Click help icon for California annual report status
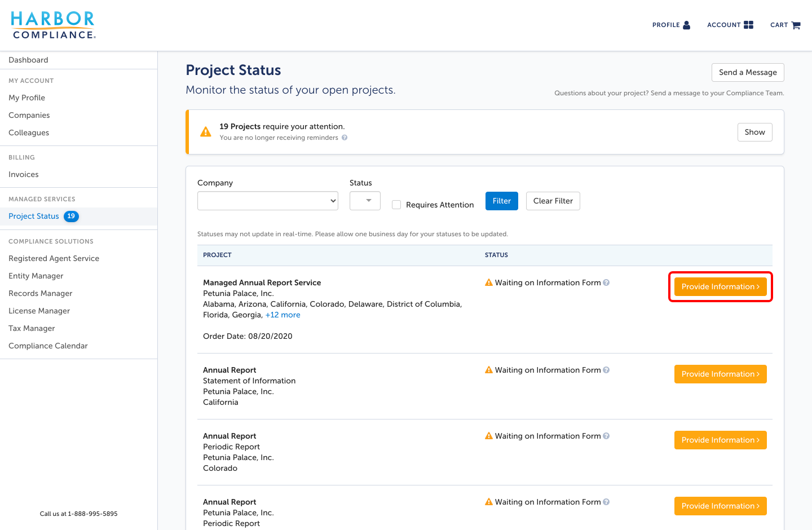The height and width of the screenshot is (530, 812). point(606,370)
